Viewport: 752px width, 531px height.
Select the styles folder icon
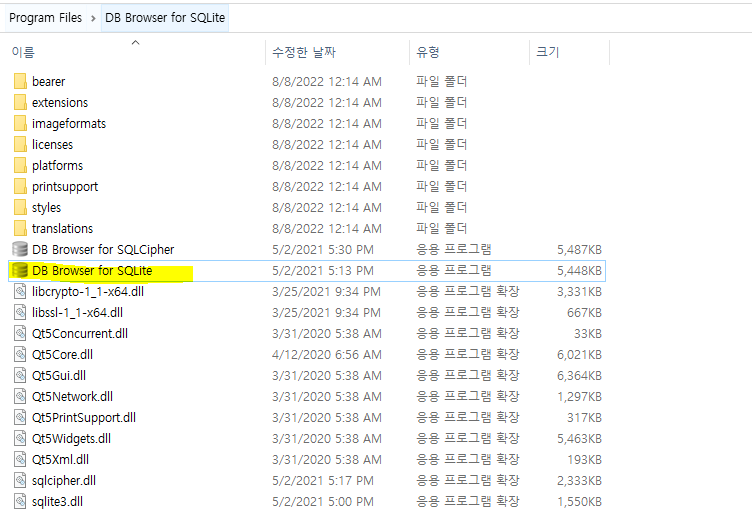click(x=20, y=208)
